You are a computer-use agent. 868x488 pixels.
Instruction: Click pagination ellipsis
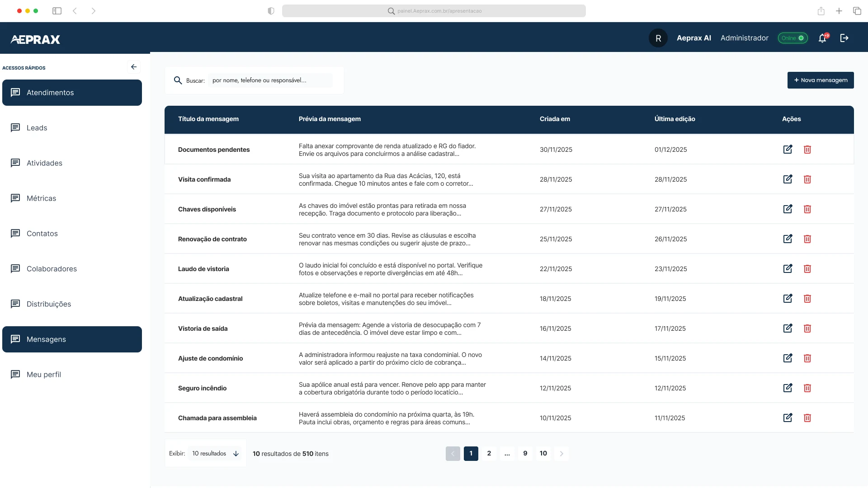point(507,453)
